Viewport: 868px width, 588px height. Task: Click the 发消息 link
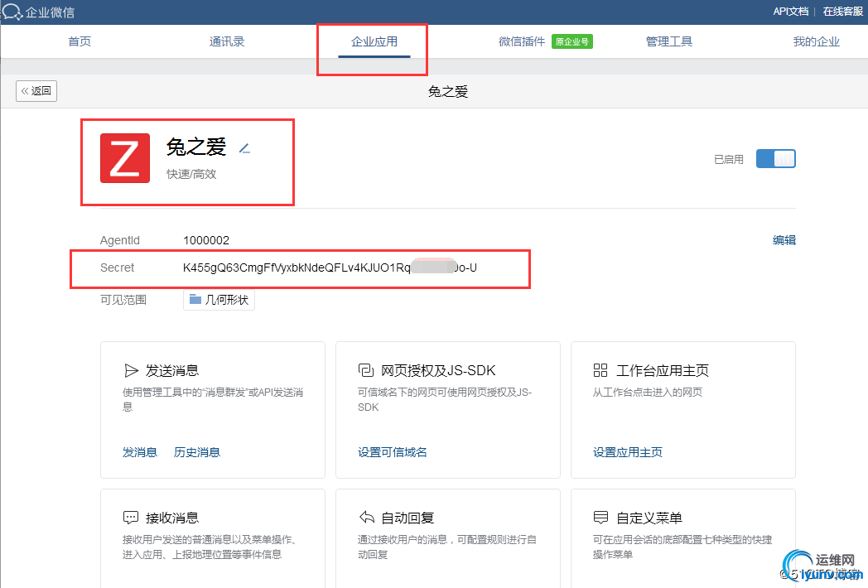point(139,452)
